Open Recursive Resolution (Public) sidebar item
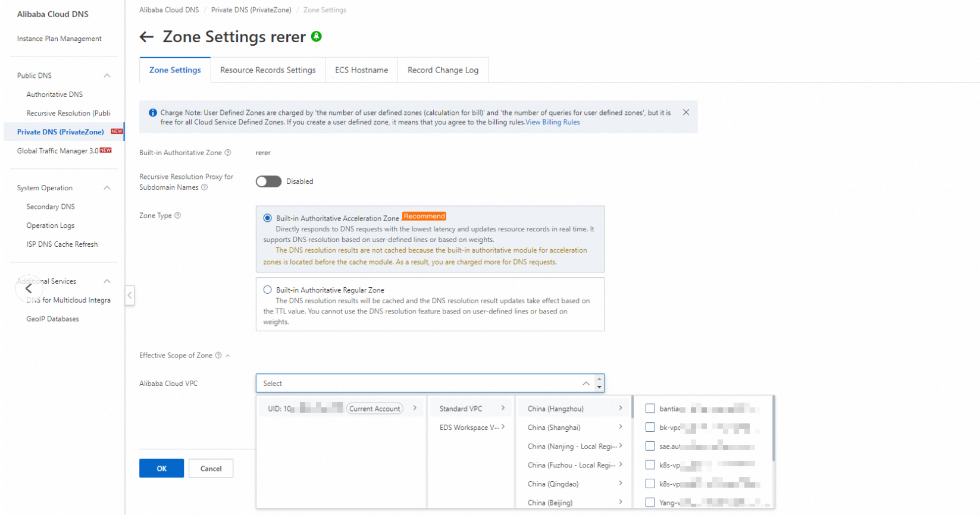Viewport: 980px width, 515px height. [x=68, y=113]
